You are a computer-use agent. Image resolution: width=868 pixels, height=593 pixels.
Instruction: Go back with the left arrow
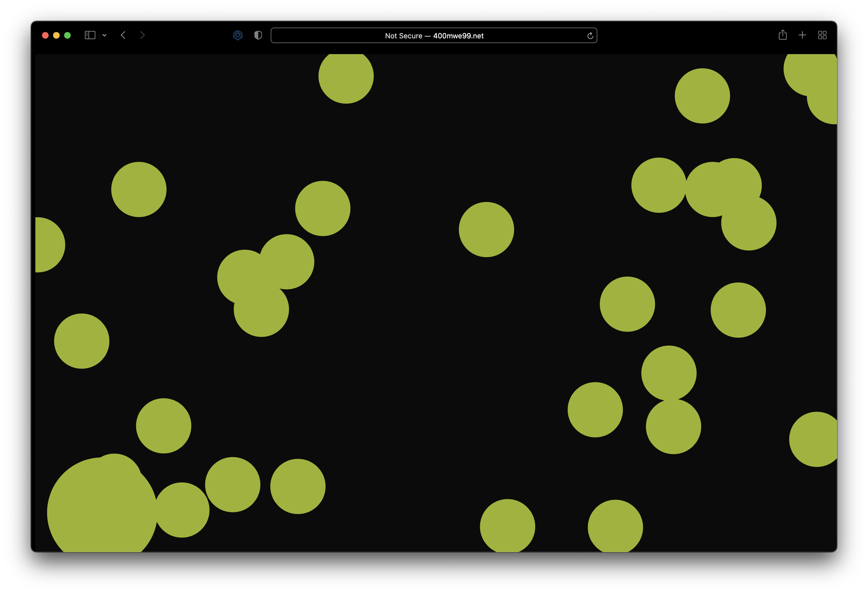coord(123,35)
